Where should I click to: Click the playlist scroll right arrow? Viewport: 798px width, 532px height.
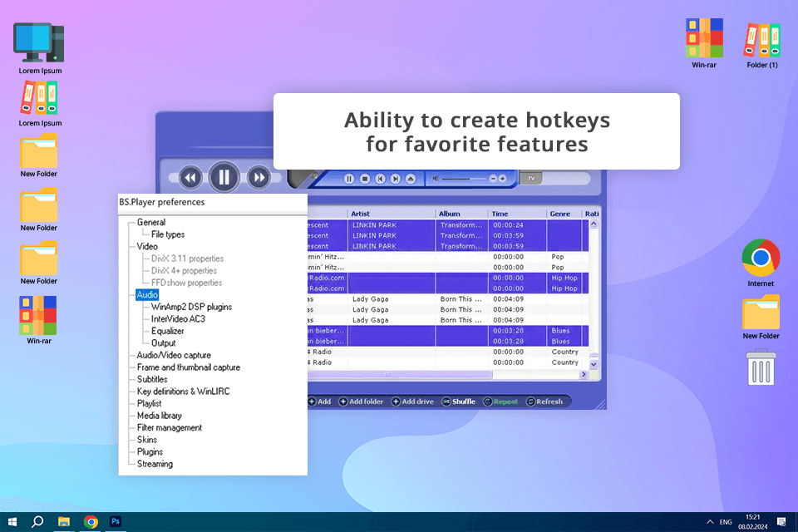click(584, 374)
